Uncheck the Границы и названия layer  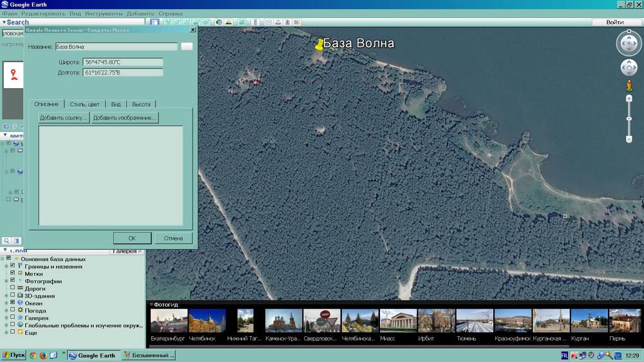click(x=13, y=266)
